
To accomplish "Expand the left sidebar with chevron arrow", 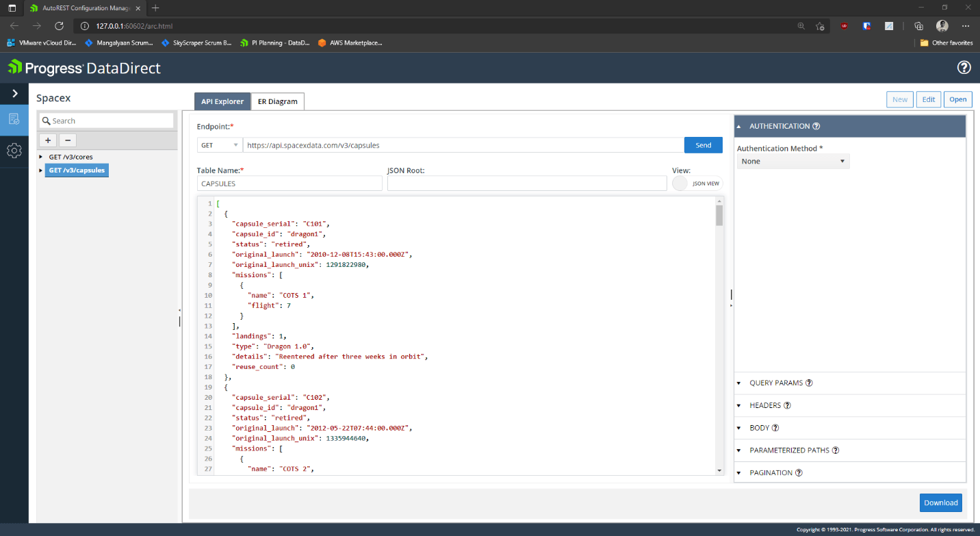I will (14, 93).
